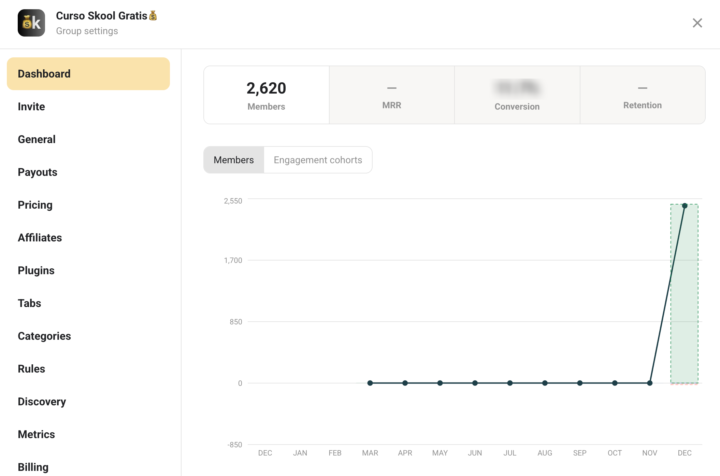The width and height of the screenshot is (720, 476).
Task: Open the Metrics section
Action: [x=88, y=434]
